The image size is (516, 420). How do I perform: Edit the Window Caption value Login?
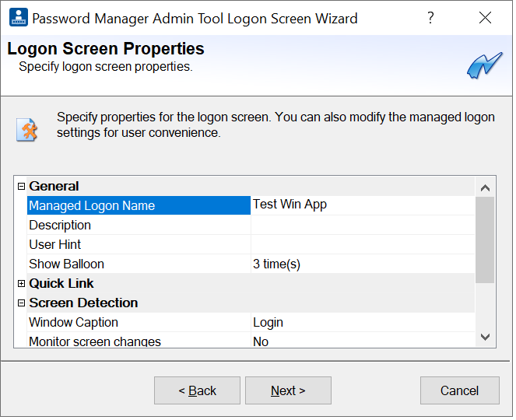click(x=362, y=322)
